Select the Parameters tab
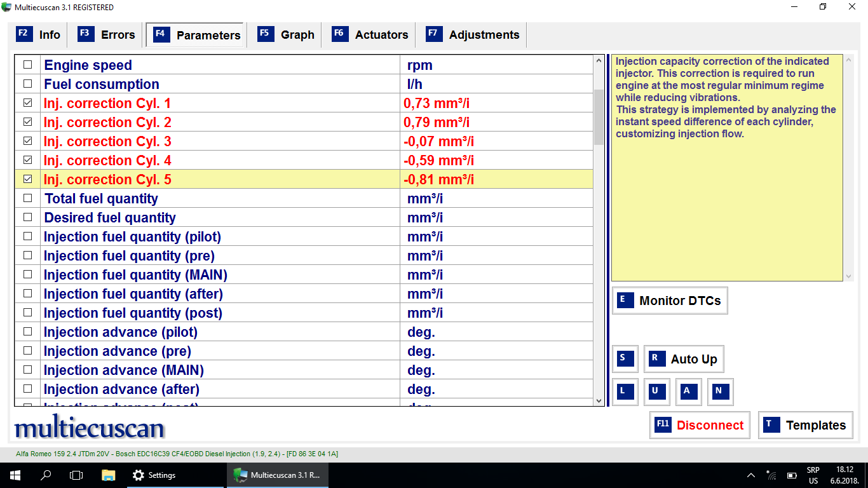Viewport: 868px width, 488px height. (196, 36)
